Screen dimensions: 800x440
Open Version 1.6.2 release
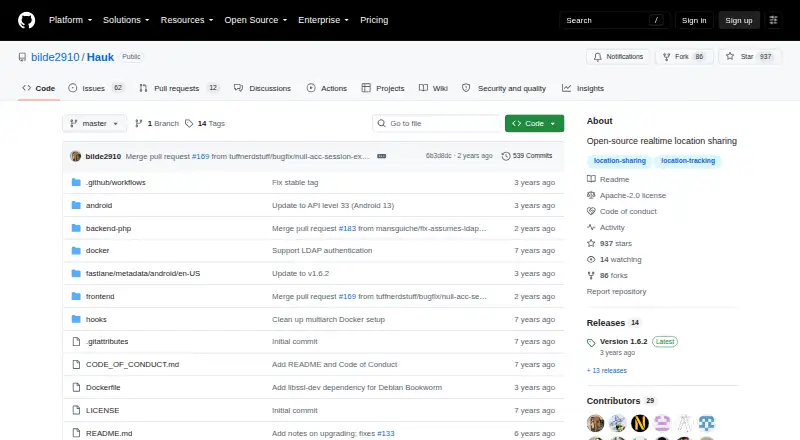pos(623,341)
